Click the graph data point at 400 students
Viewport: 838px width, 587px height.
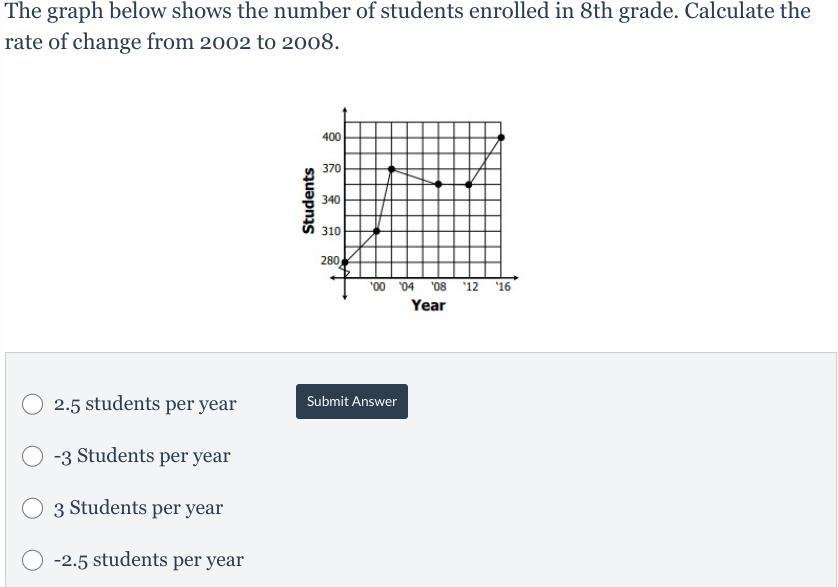coord(500,137)
